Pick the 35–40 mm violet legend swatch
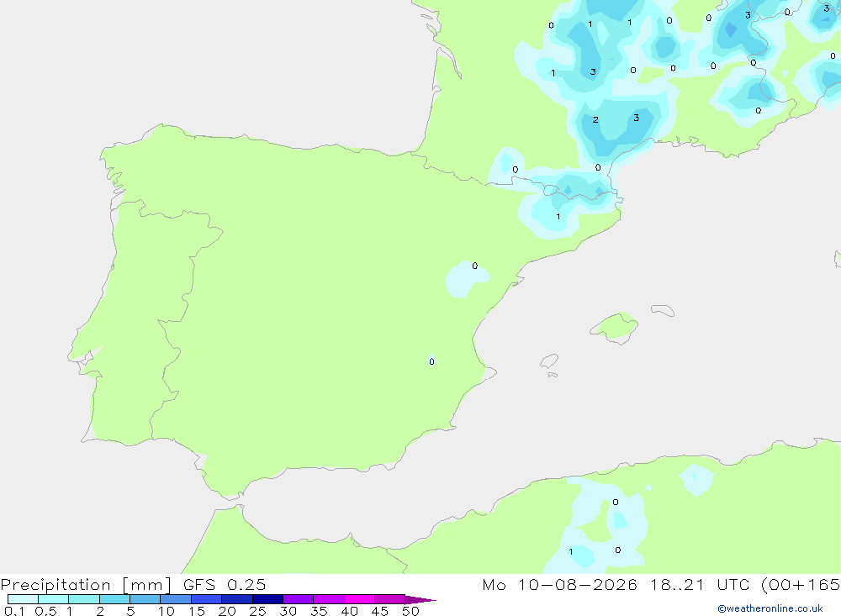 (329, 599)
